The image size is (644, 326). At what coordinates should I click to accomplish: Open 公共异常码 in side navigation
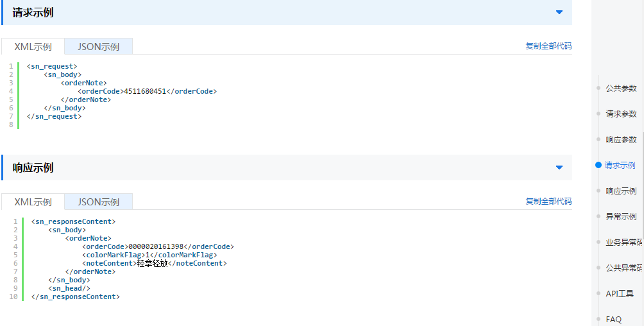(624, 268)
